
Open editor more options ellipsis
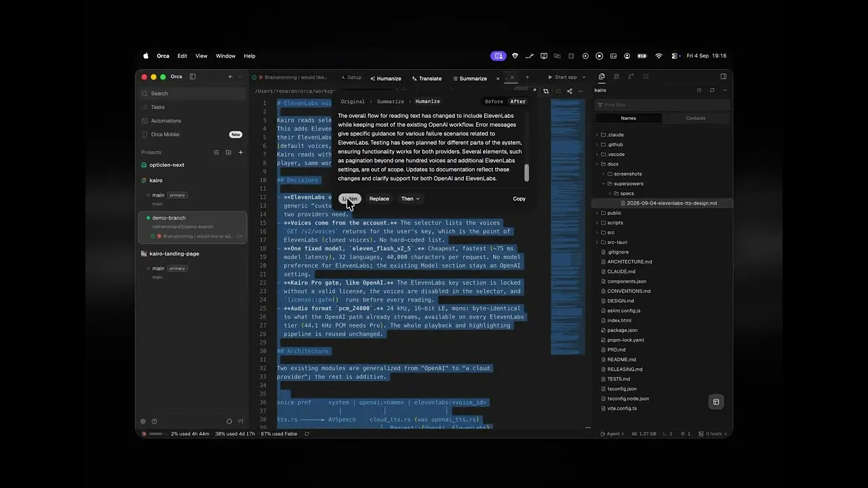pos(581,91)
